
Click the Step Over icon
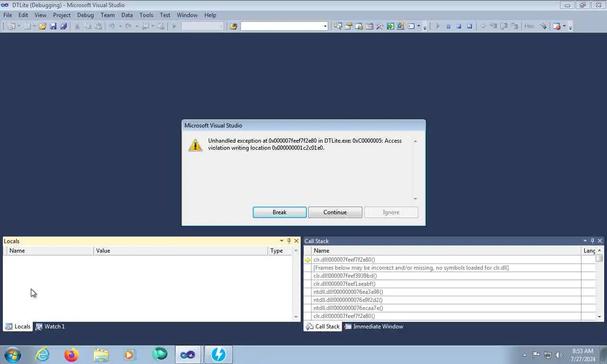pyautogui.click(x=504, y=26)
